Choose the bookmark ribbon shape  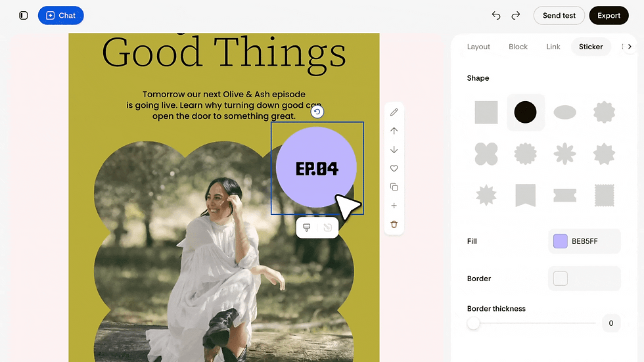[525, 195]
